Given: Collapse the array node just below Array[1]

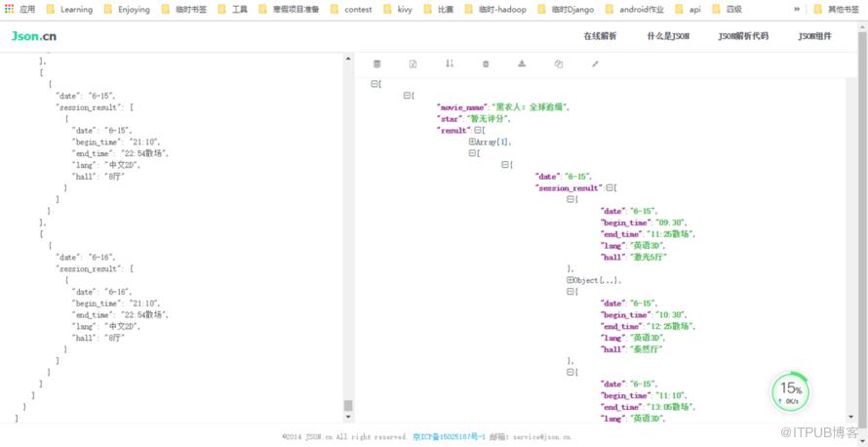Looking at the screenshot, I should (x=472, y=153).
